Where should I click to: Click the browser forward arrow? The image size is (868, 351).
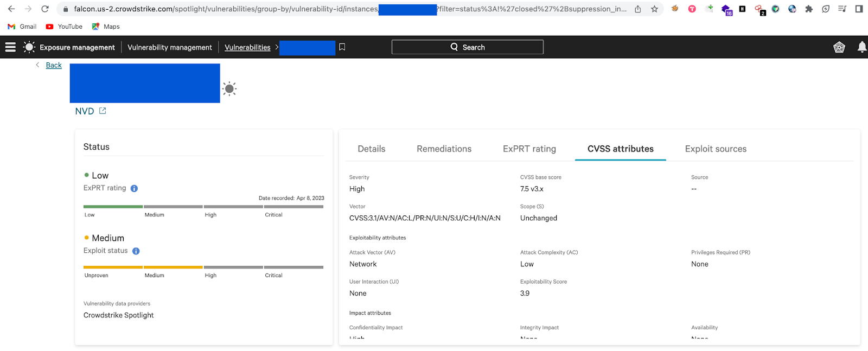(x=28, y=9)
